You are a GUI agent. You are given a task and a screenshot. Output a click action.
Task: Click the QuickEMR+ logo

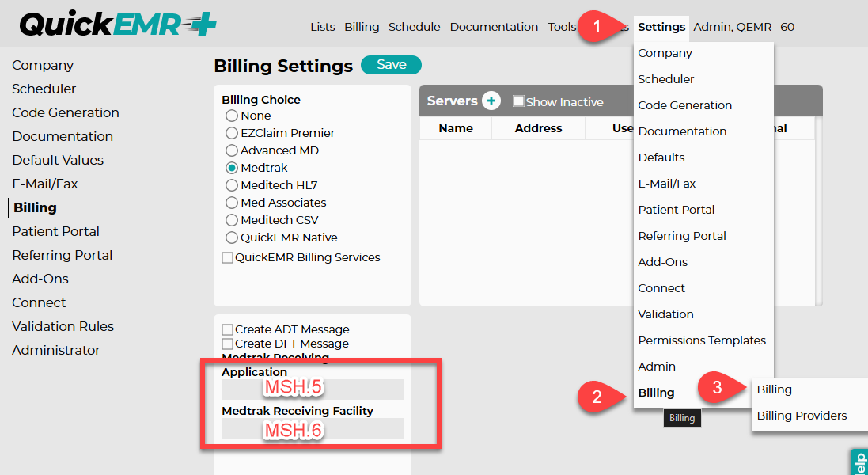tap(118, 25)
